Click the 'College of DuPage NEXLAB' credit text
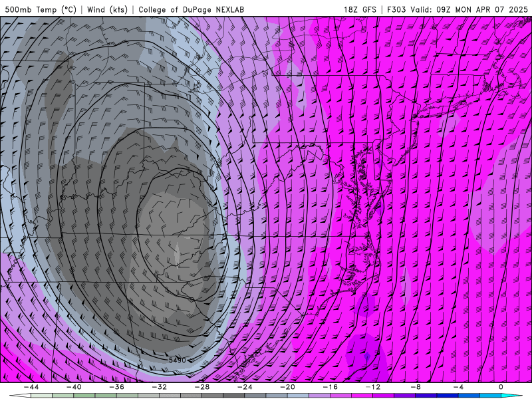Viewport: 532px width, 399px height. click(191, 9)
